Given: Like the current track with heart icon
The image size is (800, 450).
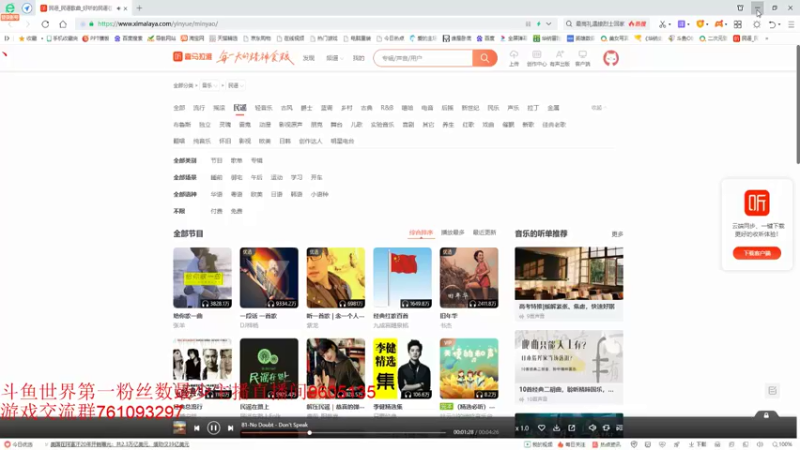Looking at the screenshot, I should 542,428.
